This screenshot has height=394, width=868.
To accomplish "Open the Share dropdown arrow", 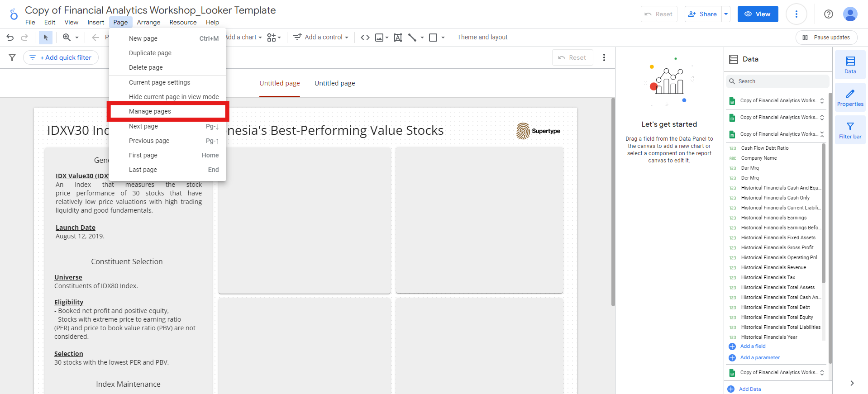I will coord(726,14).
